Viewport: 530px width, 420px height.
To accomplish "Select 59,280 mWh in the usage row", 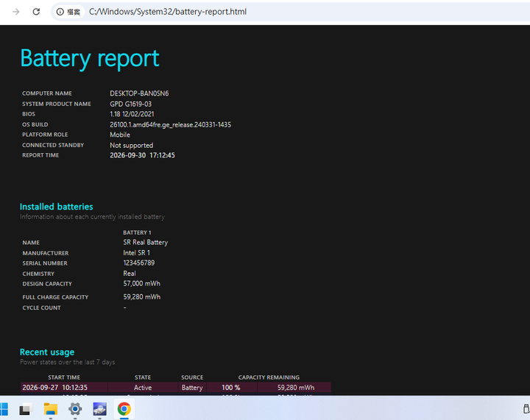I will pos(296,388).
